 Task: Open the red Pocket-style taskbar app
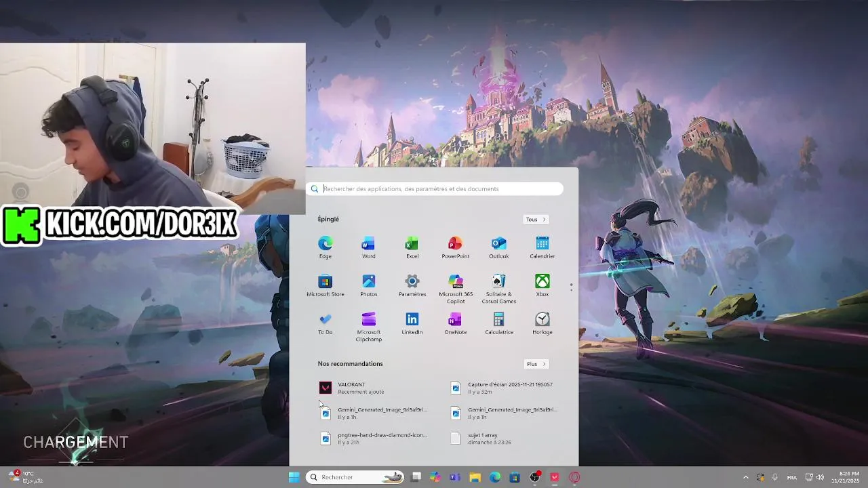pyautogui.click(x=555, y=477)
